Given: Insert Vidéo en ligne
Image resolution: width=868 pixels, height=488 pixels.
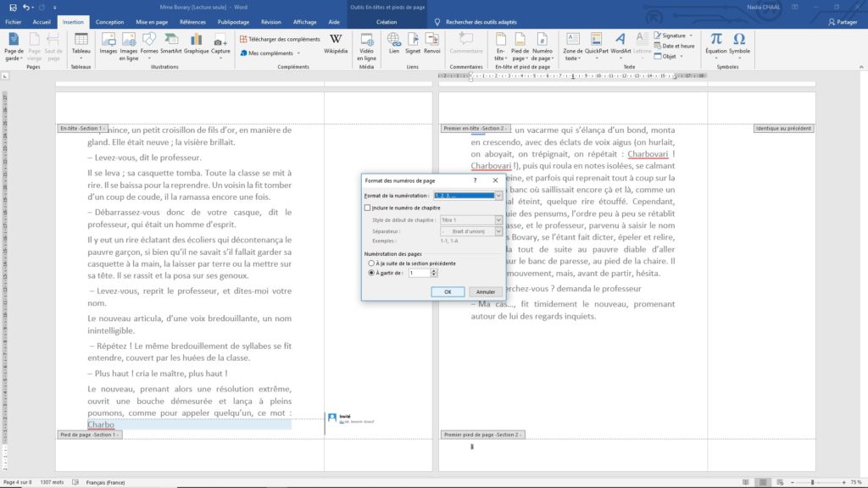Looking at the screenshot, I should [366, 47].
